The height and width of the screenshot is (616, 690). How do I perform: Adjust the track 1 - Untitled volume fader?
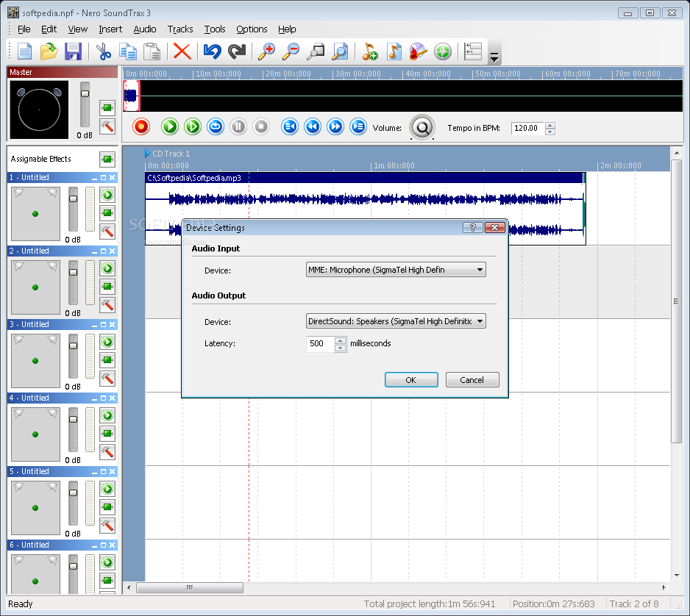[x=73, y=198]
